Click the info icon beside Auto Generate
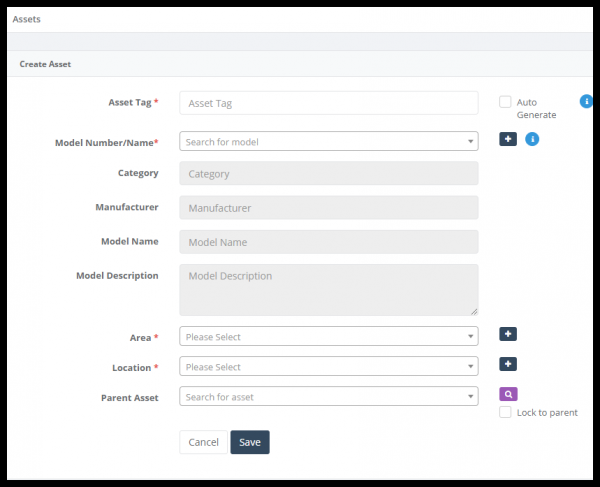600x487 pixels. tap(586, 101)
